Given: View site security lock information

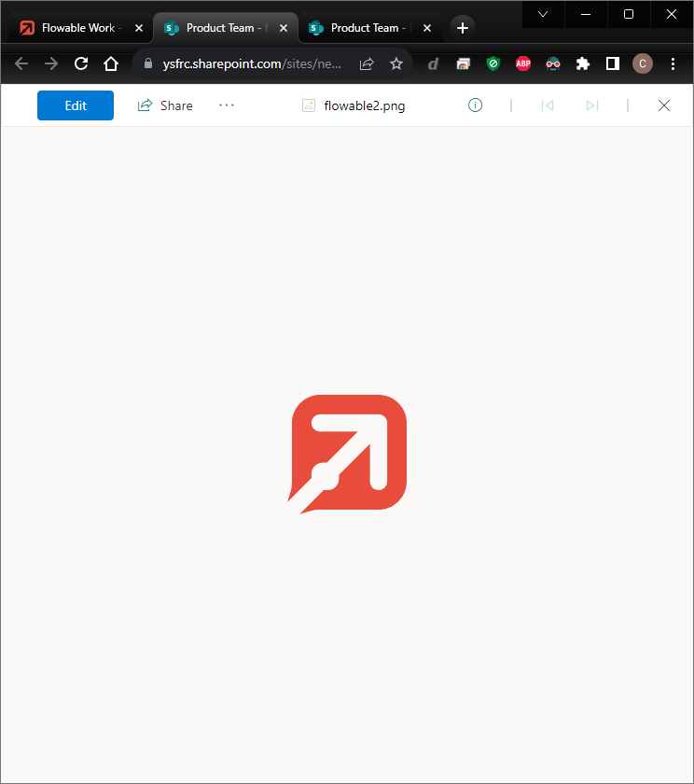Looking at the screenshot, I should 148,63.
